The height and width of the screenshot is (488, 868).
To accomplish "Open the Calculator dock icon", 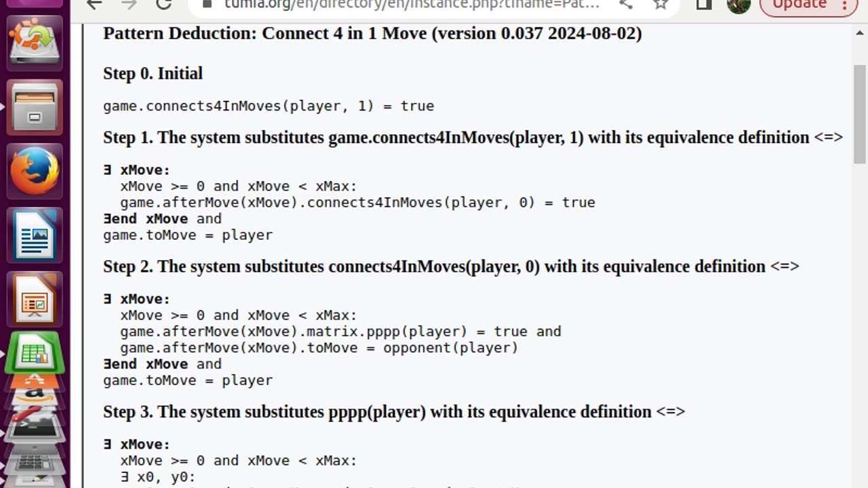I will [35, 463].
